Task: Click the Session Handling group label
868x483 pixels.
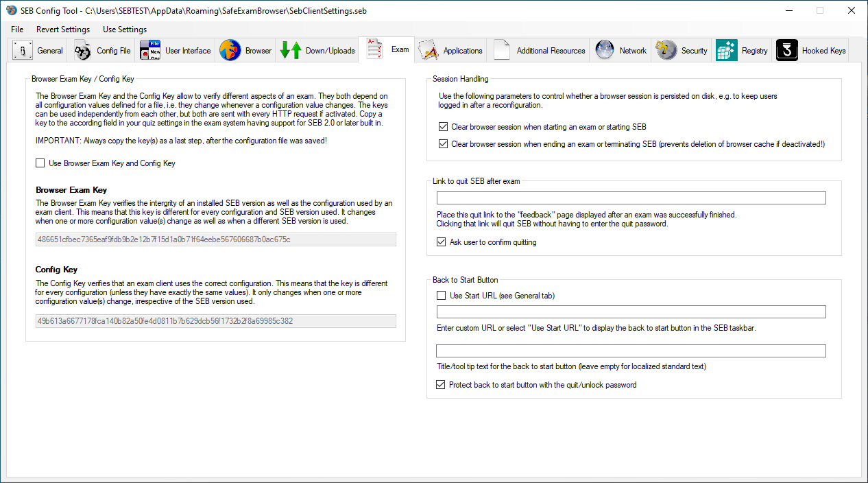Action: [x=461, y=79]
